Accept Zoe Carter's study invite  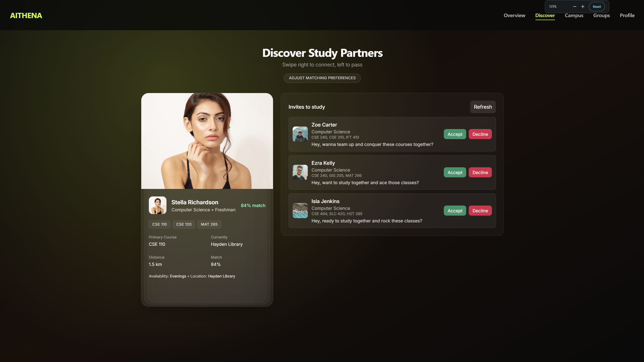pyautogui.click(x=455, y=134)
